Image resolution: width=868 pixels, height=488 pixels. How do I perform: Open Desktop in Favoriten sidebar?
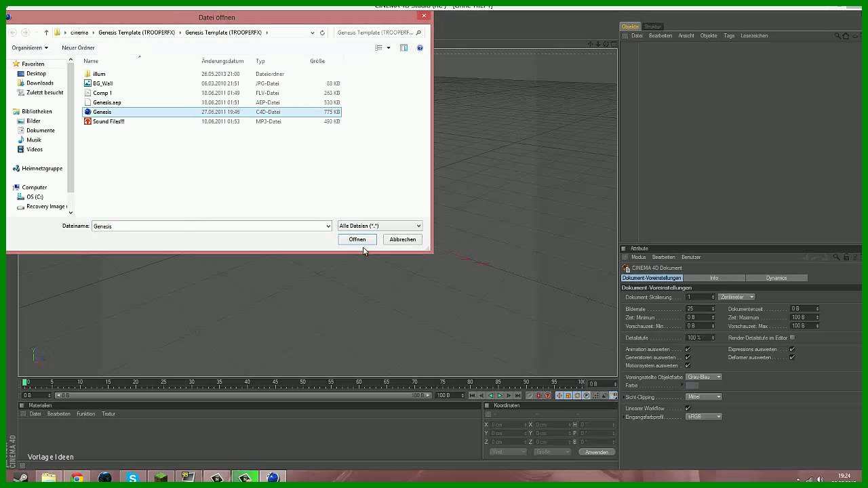pos(36,73)
